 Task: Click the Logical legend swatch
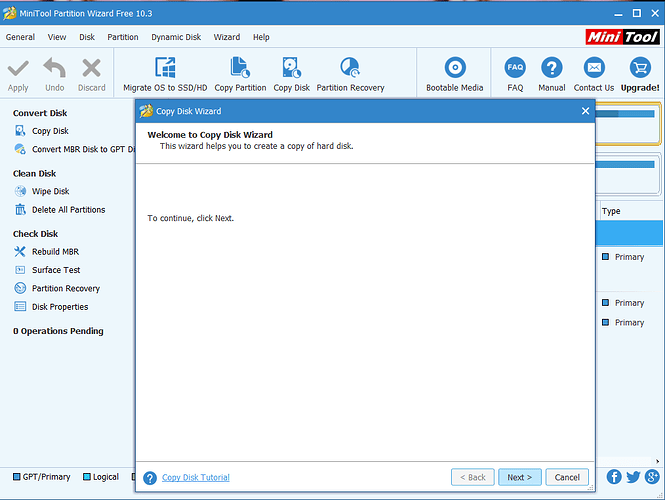[87, 477]
